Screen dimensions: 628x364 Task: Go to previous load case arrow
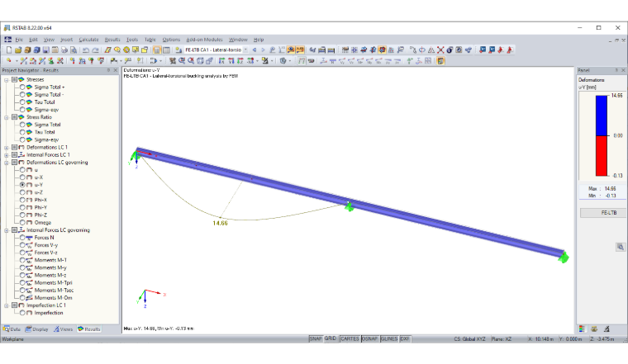coord(255,50)
